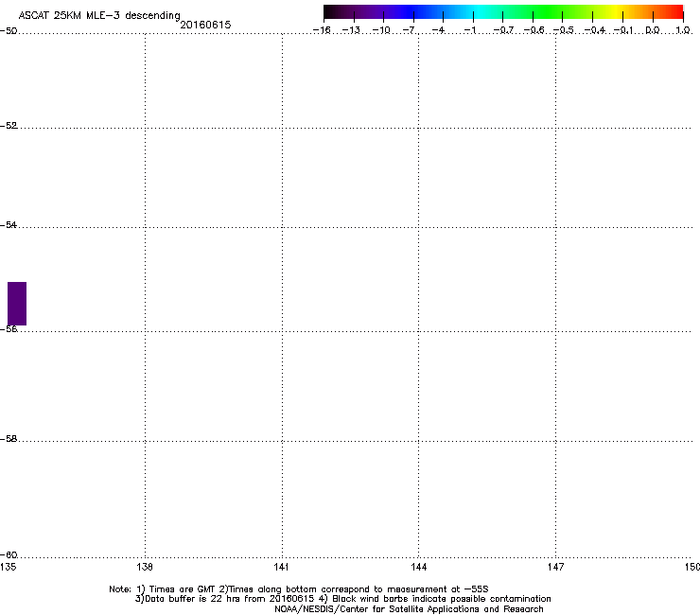Screen dimensions: 700x615
Task: Click the -50 latitude axis label
Action: tap(9, 31)
